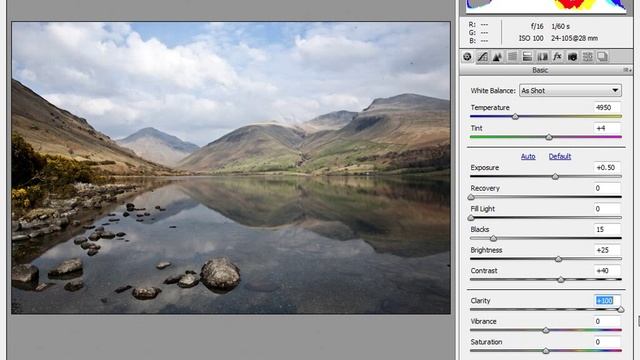Viewport: 640px width, 360px height.
Task: Open the HSL / Grayscale panel icon
Action: pyautogui.click(x=512, y=57)
